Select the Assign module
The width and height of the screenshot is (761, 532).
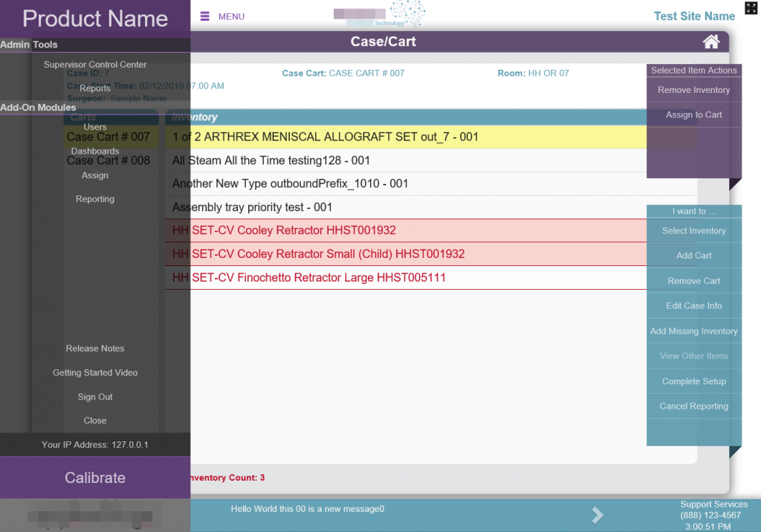(95, 175)
